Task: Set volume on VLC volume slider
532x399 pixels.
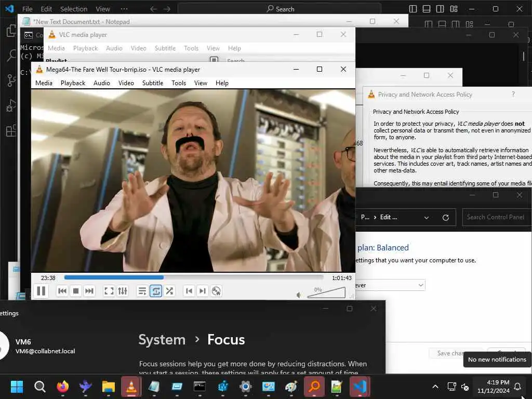Action: coord(326,292)
